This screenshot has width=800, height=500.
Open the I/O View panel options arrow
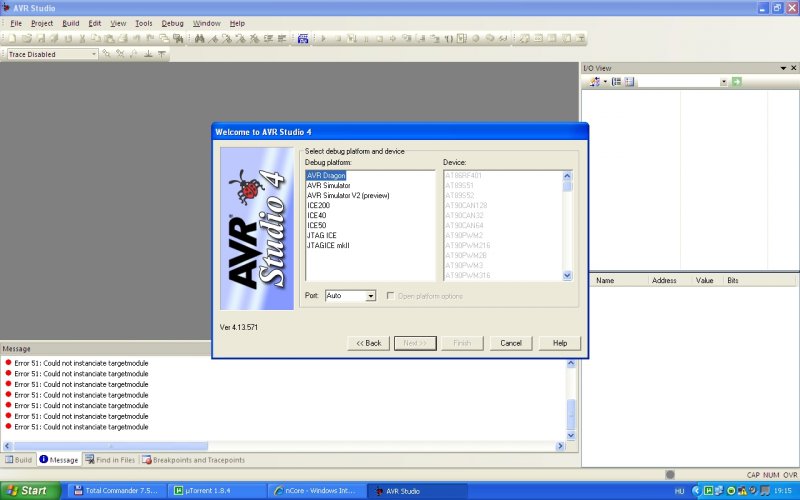pyautogui.click(x=783, y=68)
